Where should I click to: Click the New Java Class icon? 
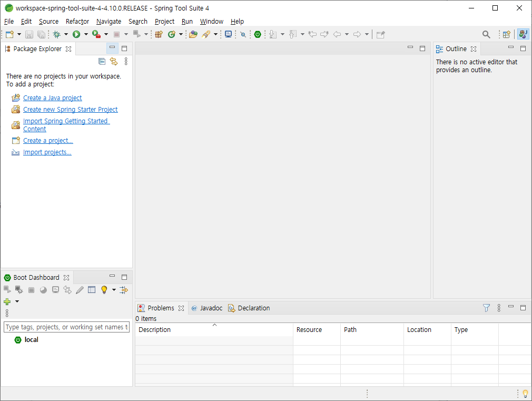tap(172, 34)
